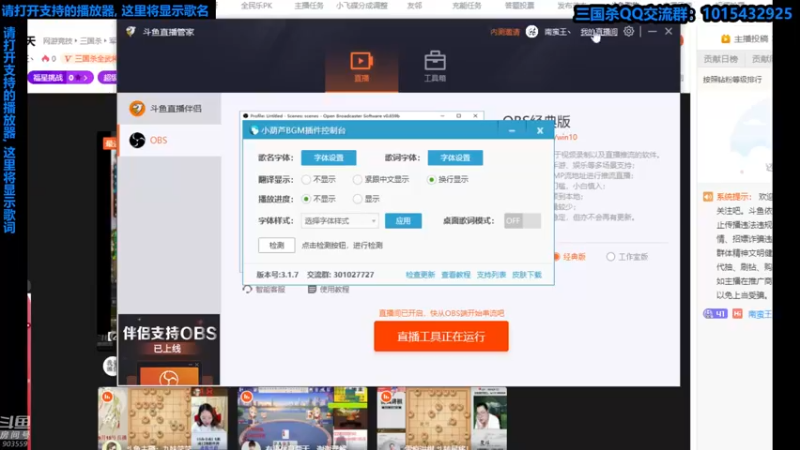800x450 pixels.
Task: Open first chess stream thumbnail
Action: pyautogui.click(x=163, y=418)
